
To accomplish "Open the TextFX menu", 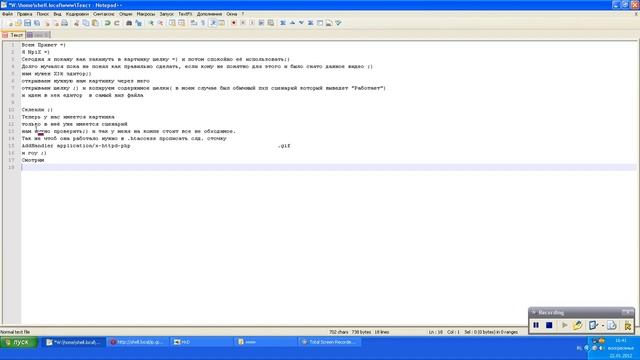I will pos(185,14).
